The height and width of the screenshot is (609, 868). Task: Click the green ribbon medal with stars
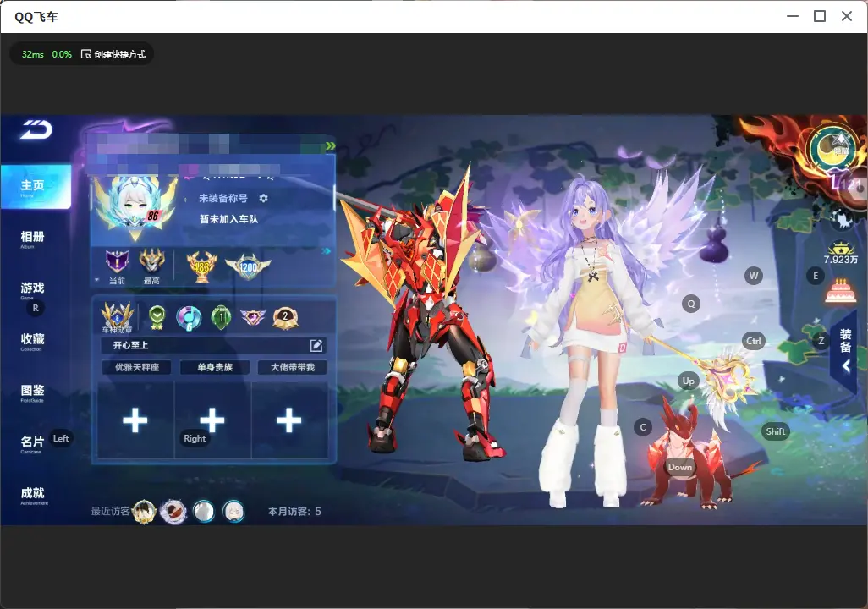pyautogui.click(x=157, y=318)
